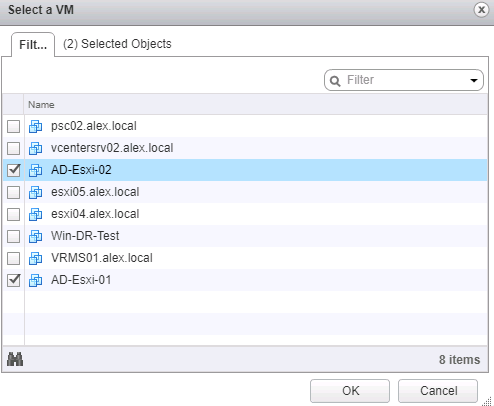This screenshot has height=406, width=494.
Task: Check the psc02.alex.local checkbox
Action: [x=13, y=126]
